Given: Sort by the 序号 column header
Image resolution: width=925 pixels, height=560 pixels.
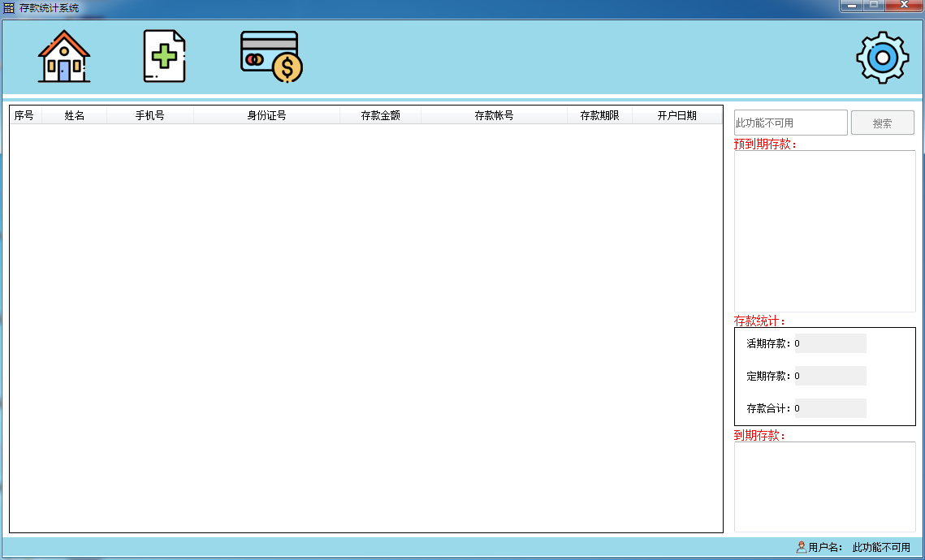Looking at the screenshot, I should (x=25, y=115).
